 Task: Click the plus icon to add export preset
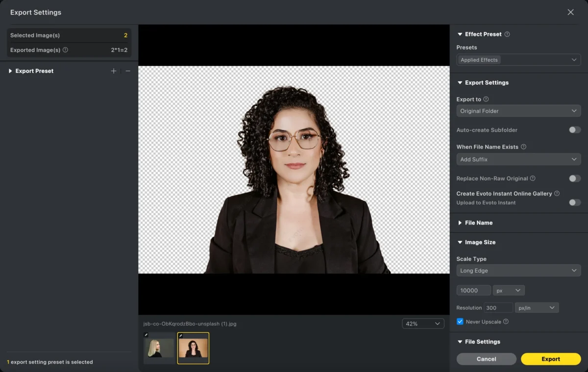coord(114,71)
